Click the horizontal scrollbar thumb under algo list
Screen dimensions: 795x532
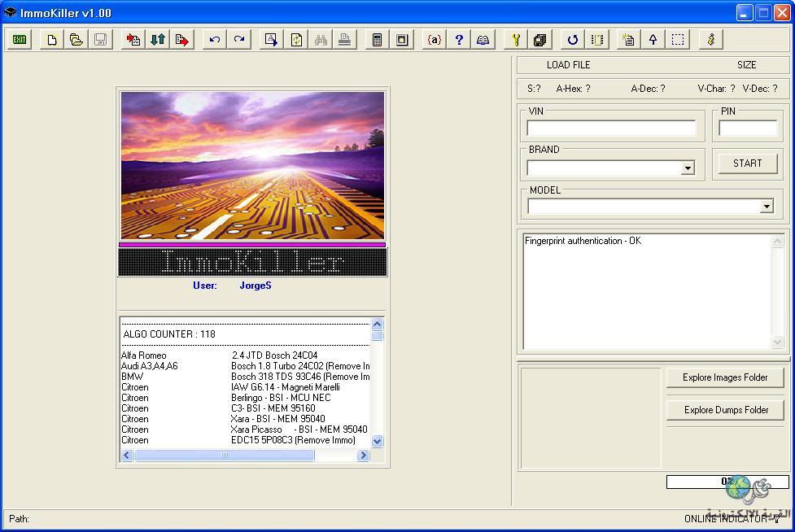click(x=224, y=455)
